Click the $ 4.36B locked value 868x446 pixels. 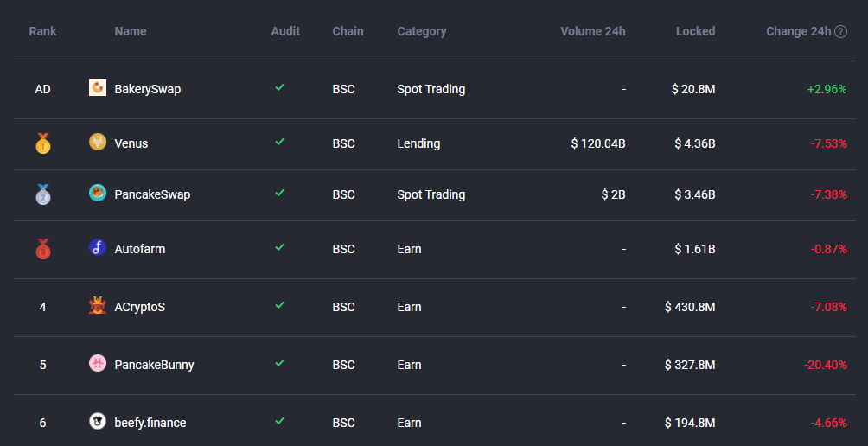coord(695,143)
